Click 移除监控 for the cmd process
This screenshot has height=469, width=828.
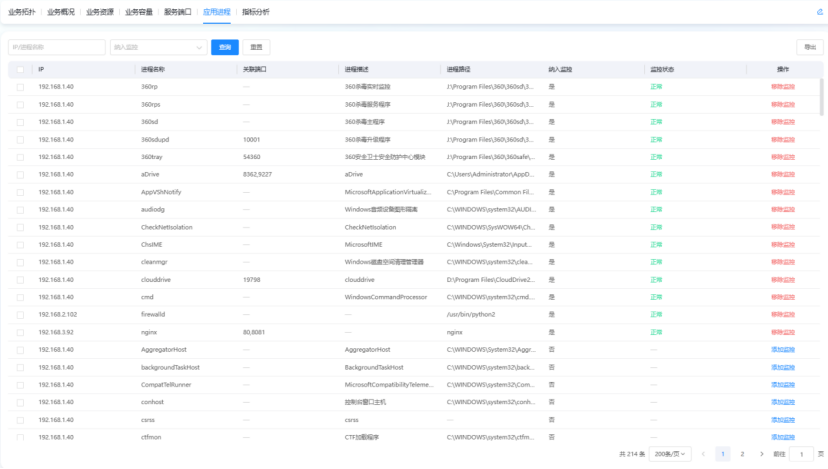(x=783, y=297)
